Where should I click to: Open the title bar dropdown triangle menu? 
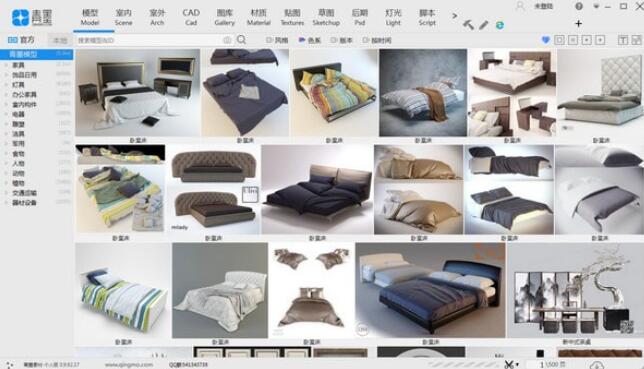tap(596, 7)
